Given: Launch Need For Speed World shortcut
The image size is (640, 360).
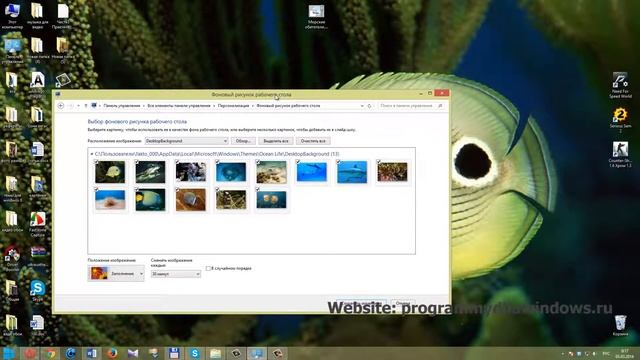Looking at the screenshot, I should tap(620, 85).
